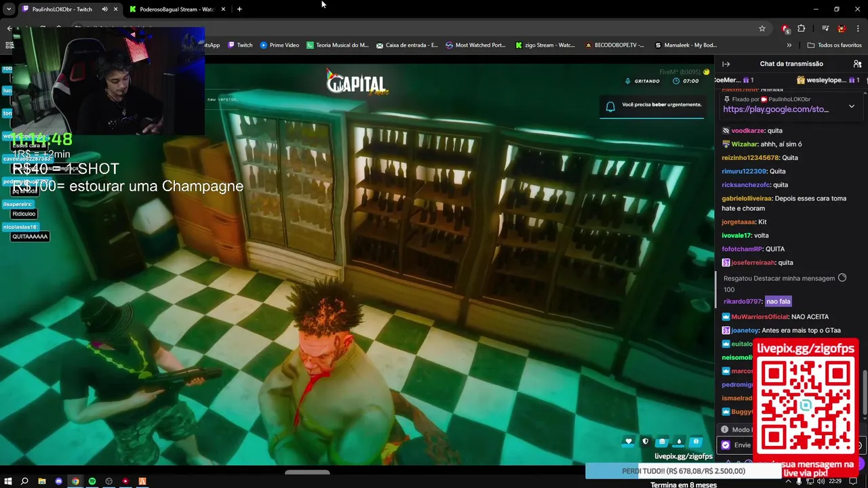
Task: Click username gabrielolliveiraa in chat
Action: click(x=747, y=199)
